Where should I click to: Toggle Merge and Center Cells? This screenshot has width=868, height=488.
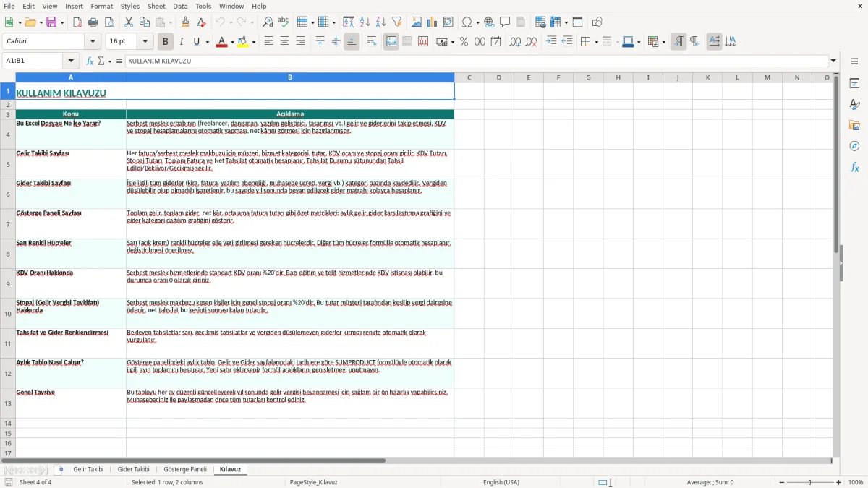tap(391, 42)
